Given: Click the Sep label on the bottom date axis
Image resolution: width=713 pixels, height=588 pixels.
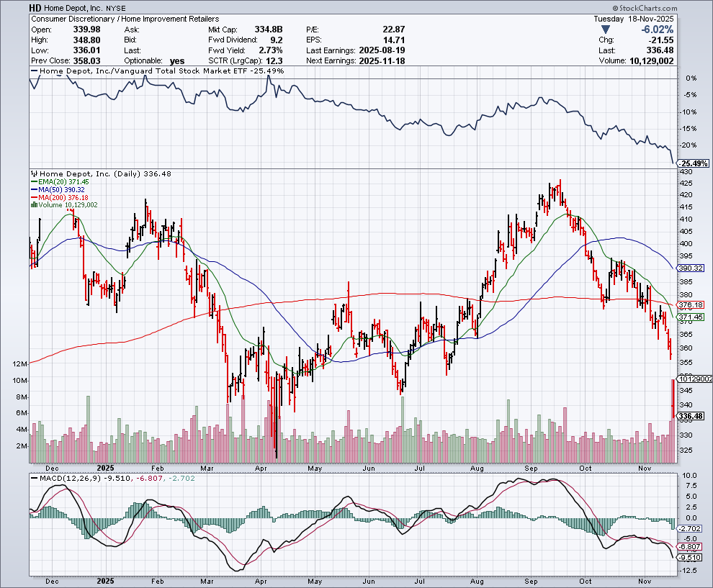Looking at the screenshot, I should point(532,580).
